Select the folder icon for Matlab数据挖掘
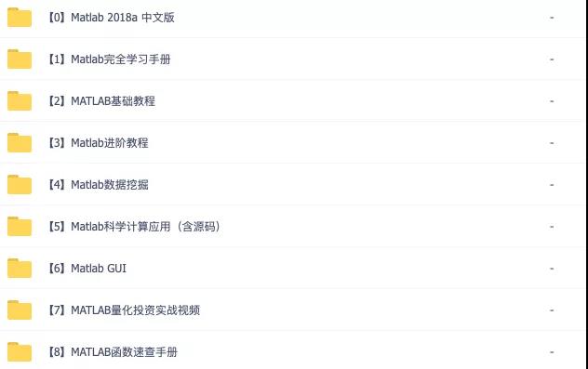The image size is (588, 369). pyautogui.click(x=20, y=185)
